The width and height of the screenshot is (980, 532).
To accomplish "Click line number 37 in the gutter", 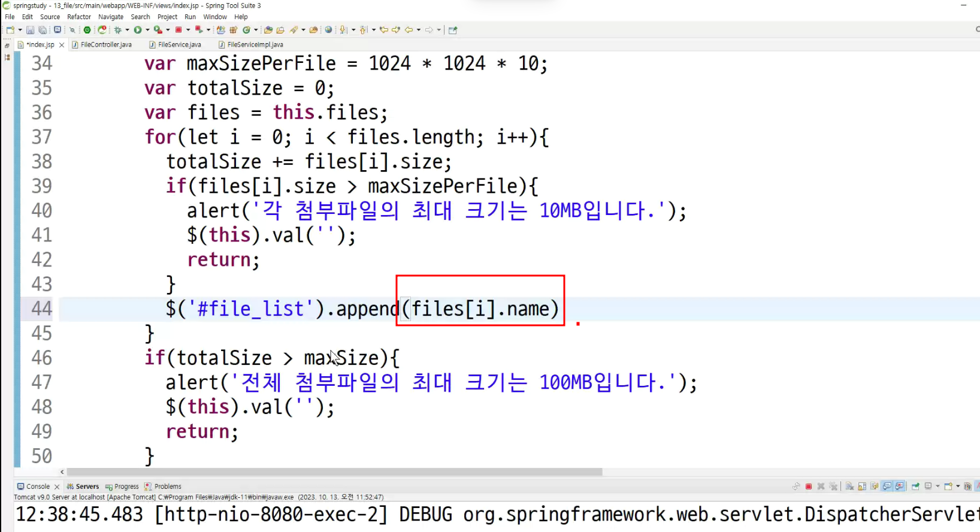I will 42,137.
